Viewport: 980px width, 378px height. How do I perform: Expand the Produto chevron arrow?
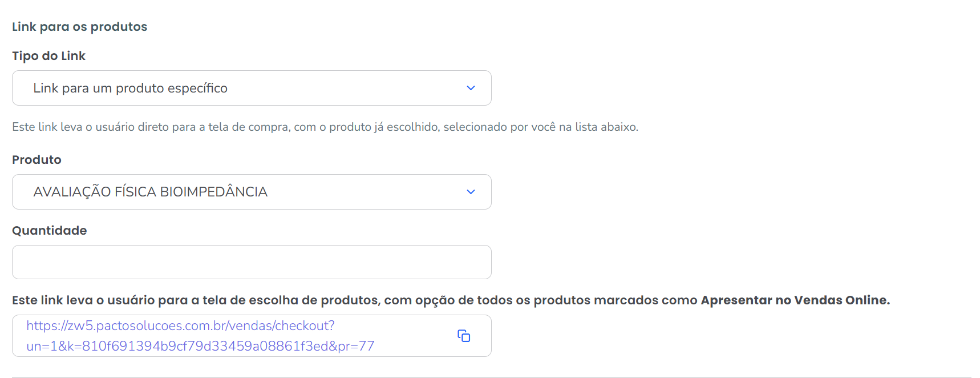click(x=471, y=192)
